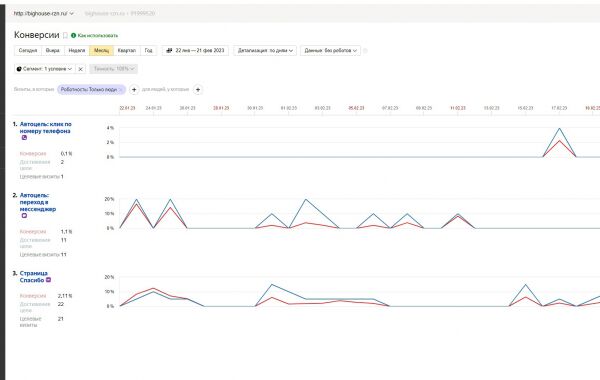The image size is (600, 380).
Task: Select the Месяц period tab
Action: coord(101,51)
